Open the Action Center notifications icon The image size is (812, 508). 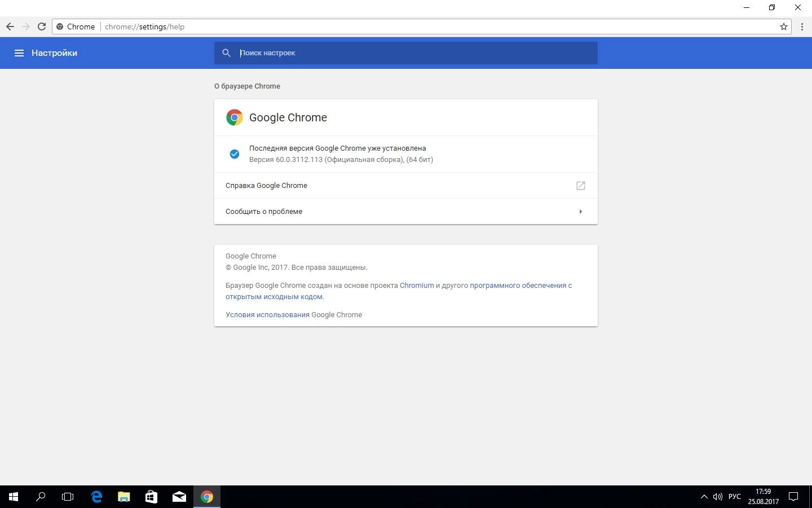[793, 497]
